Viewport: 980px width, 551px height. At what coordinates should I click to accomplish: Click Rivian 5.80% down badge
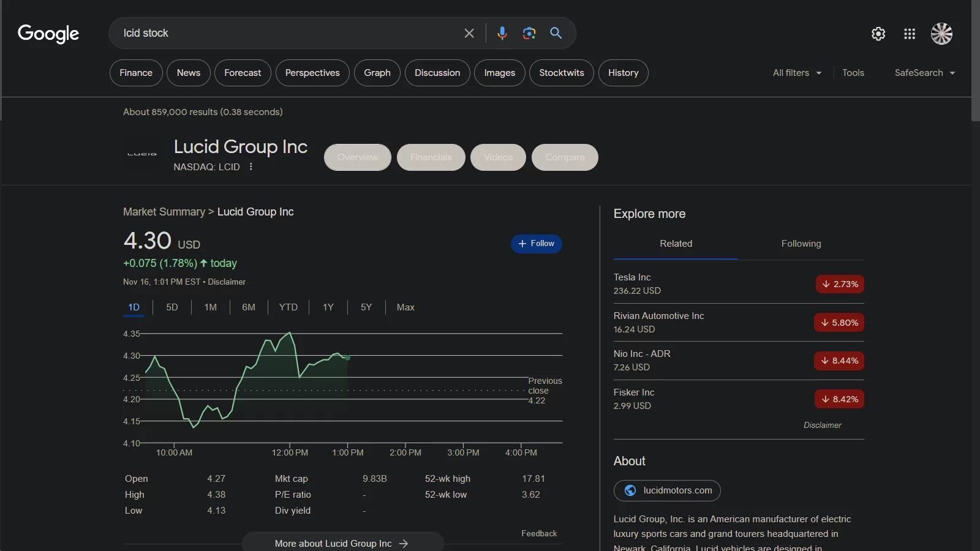click(x=839, y=323)
